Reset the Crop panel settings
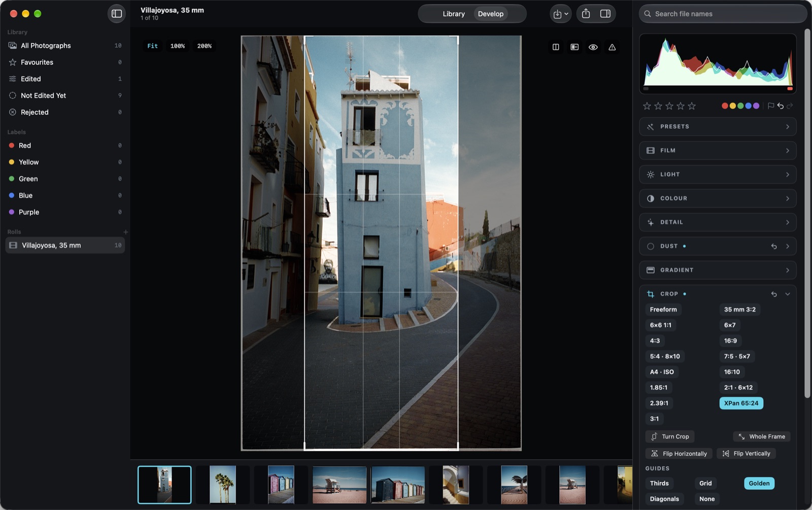 774,294
